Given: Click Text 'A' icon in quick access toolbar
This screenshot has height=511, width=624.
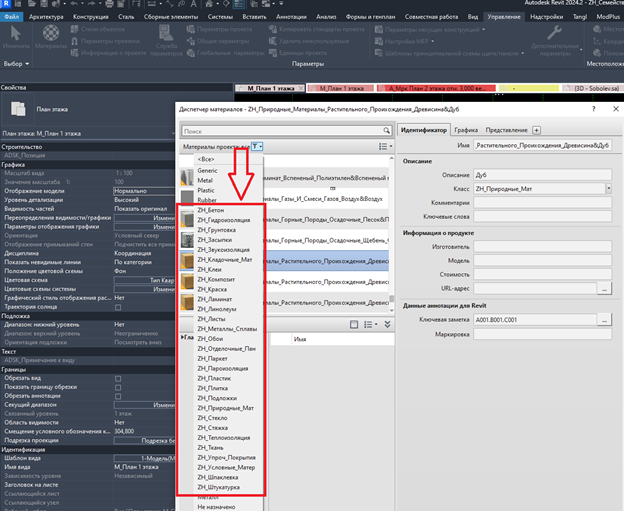Looking at the screenshot, I should coord(193,4).
